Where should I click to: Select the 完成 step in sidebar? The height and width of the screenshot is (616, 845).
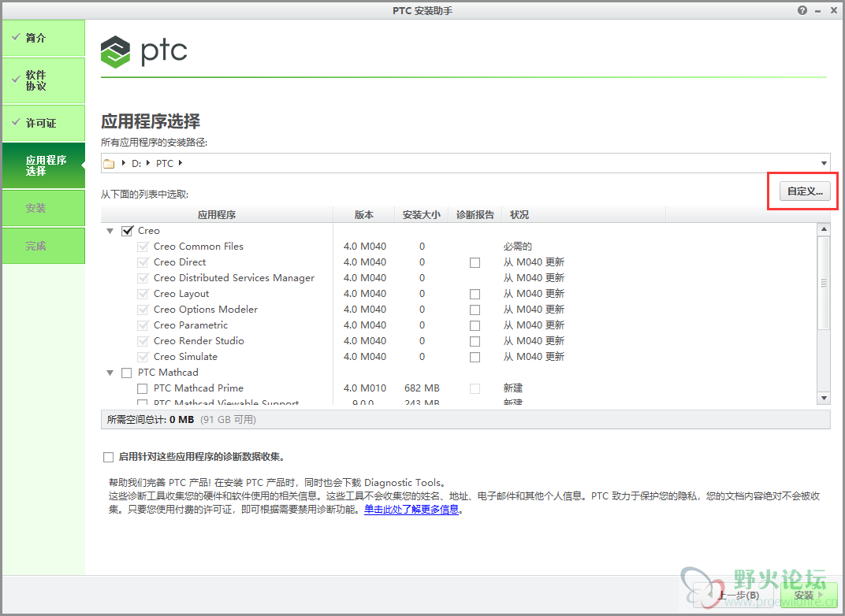click(x=43, y=246)
